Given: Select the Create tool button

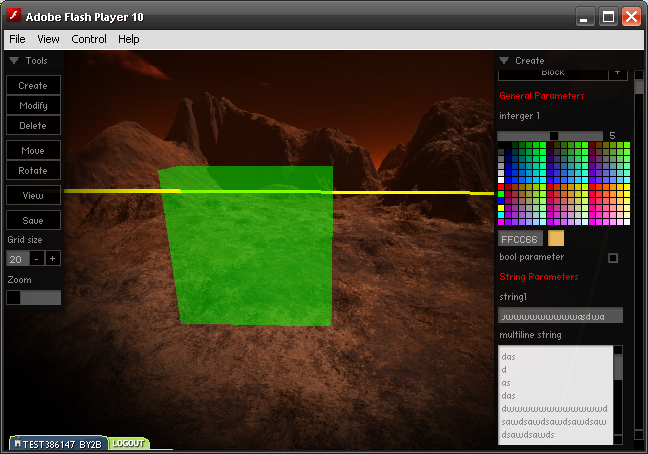Looking at the screenshot, I should click(33, 86).
